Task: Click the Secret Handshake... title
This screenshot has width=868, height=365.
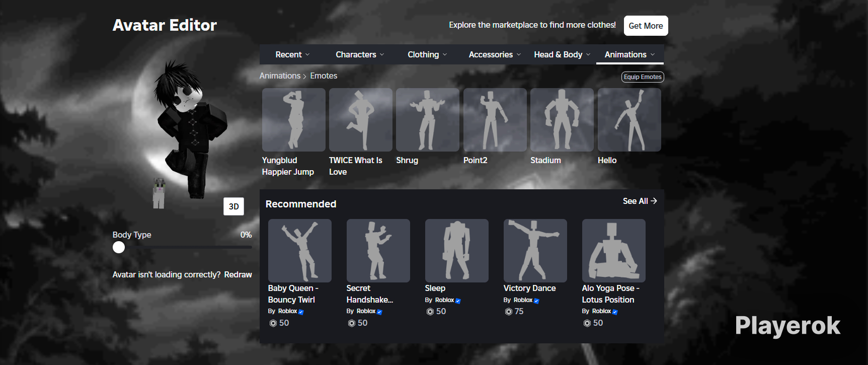Action: click(x=370, y=294)
